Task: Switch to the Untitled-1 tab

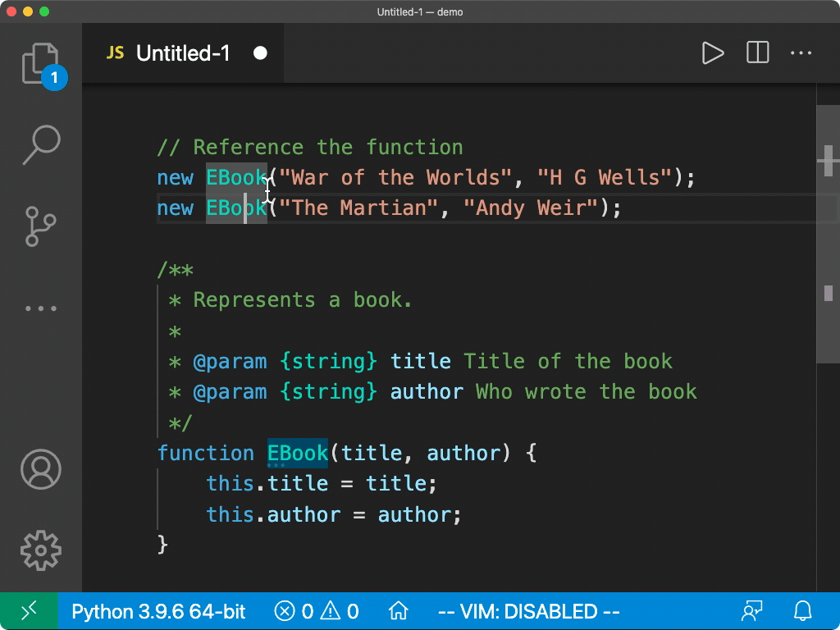Action: click(x=180, y=52)
